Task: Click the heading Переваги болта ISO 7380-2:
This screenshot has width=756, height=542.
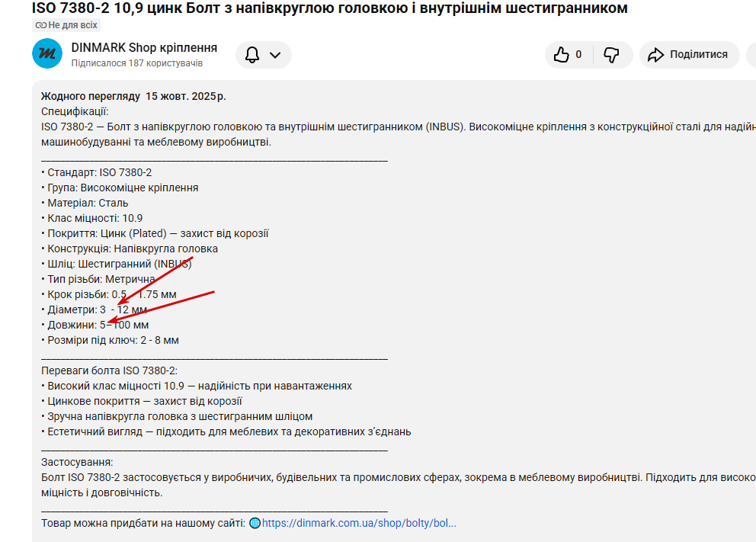Action: (x=110, y=370)
